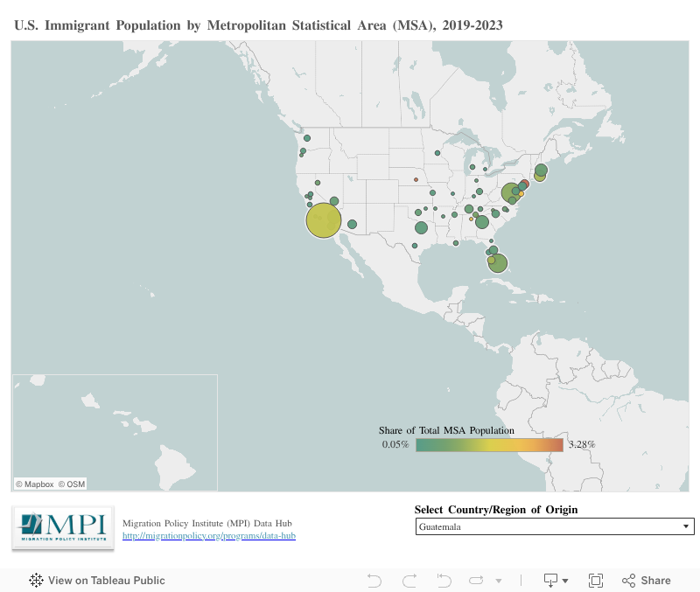Image resolution: width=700 pixels, height=592 pixels.
Task: Click 'Migration Policy Institute (MPI) Data Hub' text
Action: pyautogui.click(x=207, y=523)
